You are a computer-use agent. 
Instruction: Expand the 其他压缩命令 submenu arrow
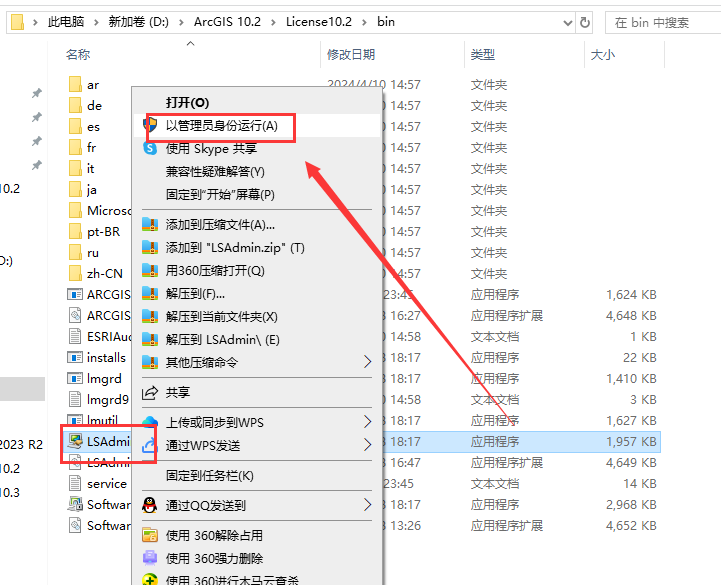367,362
